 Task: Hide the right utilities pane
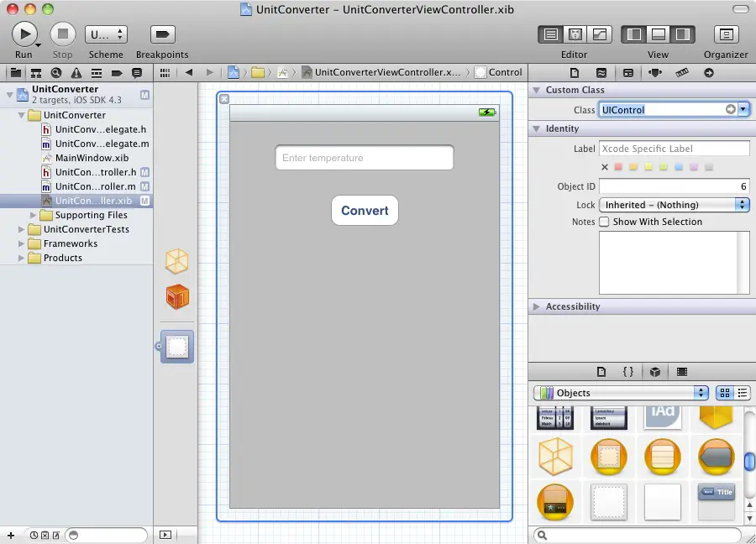coord(682,34)
